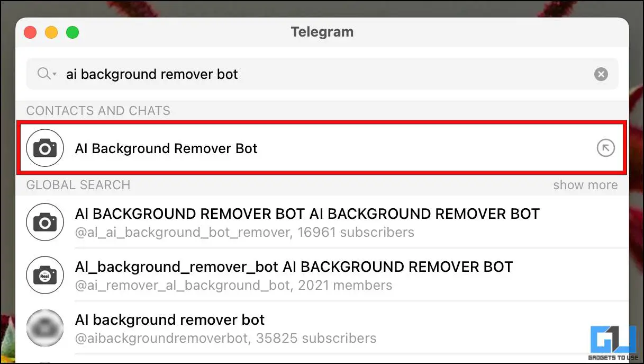
Task: Click the CONTACTS AND CHATS section header
Action: pos(98,111)
